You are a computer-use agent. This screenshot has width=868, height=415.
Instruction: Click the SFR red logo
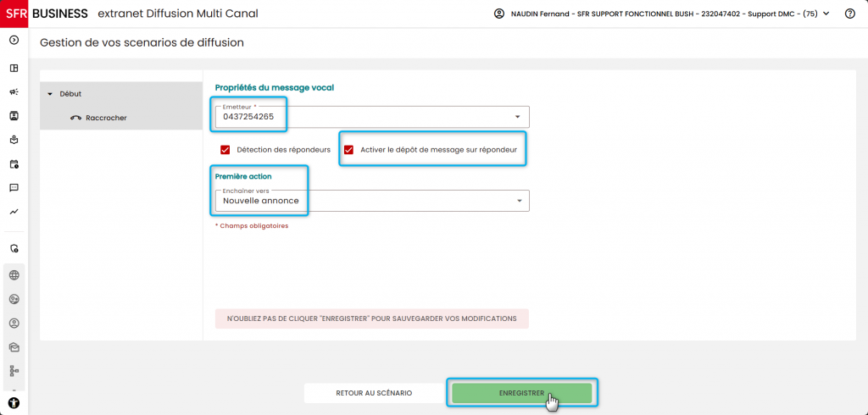[x=14, y=14]
